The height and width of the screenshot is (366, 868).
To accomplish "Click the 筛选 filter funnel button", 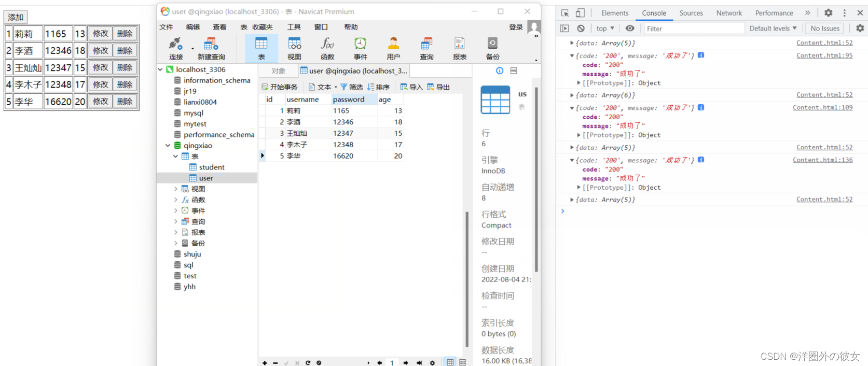I will pyautogui.click(x=351, y=87).
